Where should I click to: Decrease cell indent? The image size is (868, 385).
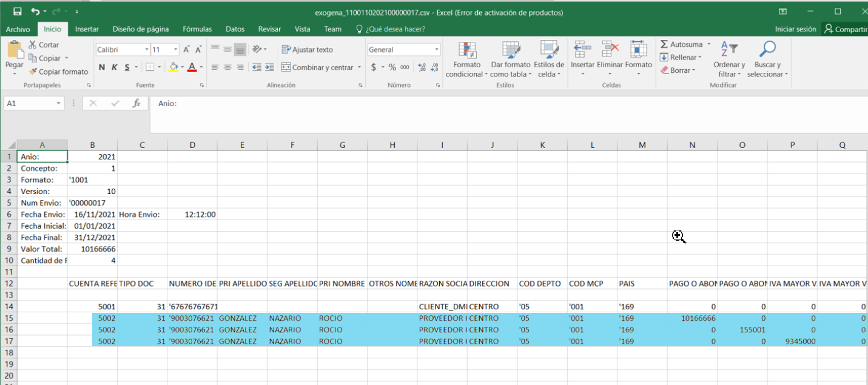(x=257, y=67)
